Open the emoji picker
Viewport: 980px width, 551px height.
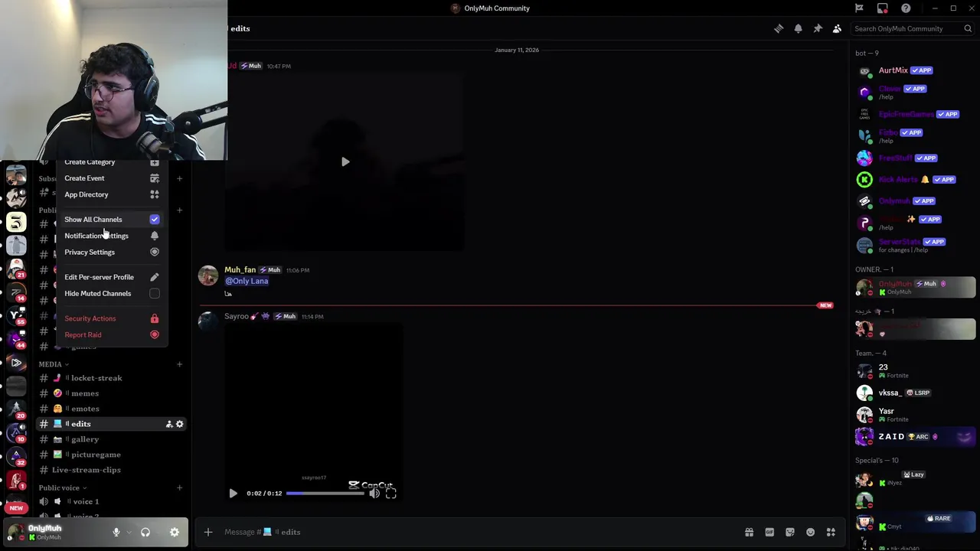810,532
